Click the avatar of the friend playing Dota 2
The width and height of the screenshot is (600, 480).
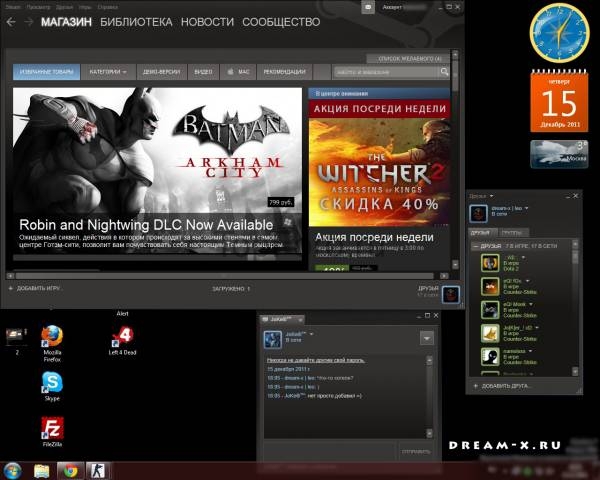point(490,263)
